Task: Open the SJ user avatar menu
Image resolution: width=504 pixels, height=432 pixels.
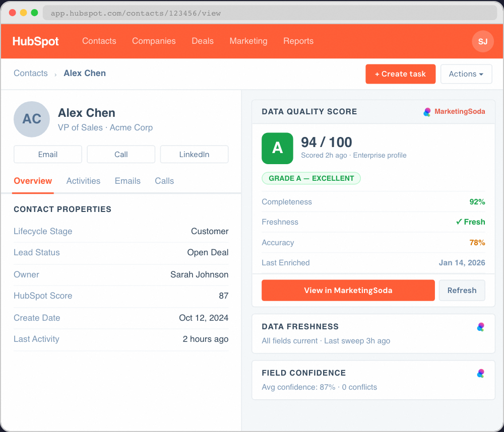Action: (482, 41)
